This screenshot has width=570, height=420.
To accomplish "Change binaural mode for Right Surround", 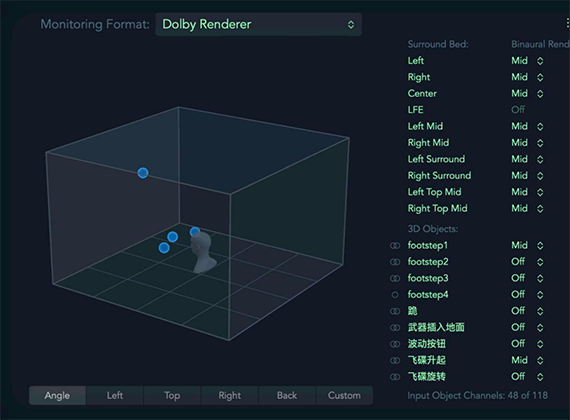I will pyautogui.click(x=527, y=176).
